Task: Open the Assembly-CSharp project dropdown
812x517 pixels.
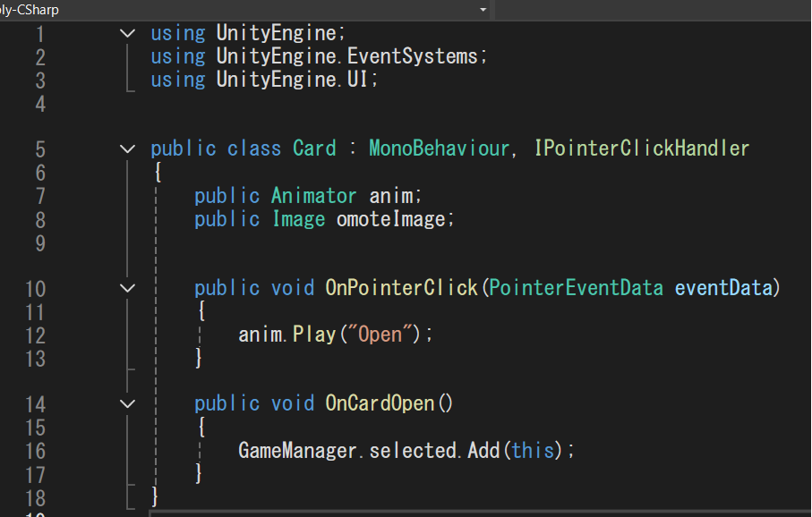Action: click(x=483, y=10)
